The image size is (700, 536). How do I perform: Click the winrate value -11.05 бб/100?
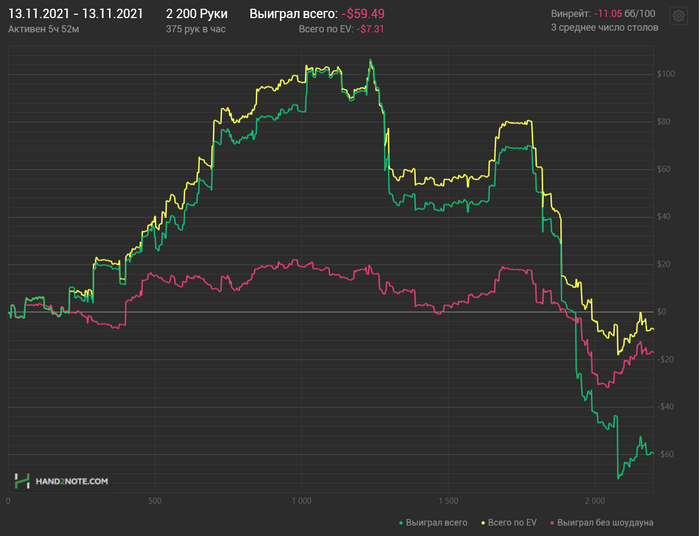pyautogui.click(x=624, y=14)
